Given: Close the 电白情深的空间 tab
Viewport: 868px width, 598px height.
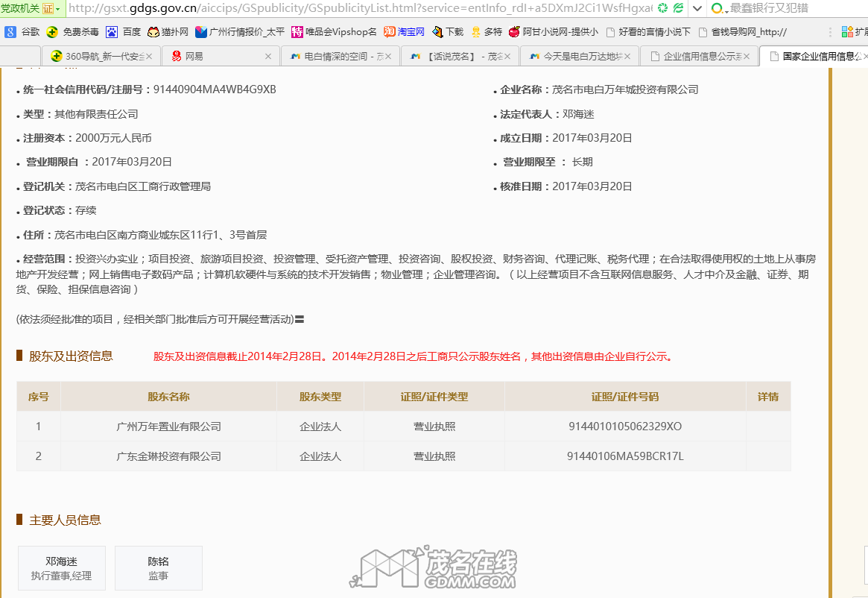Looking at the screenshot, I should (x=387, y=56).
